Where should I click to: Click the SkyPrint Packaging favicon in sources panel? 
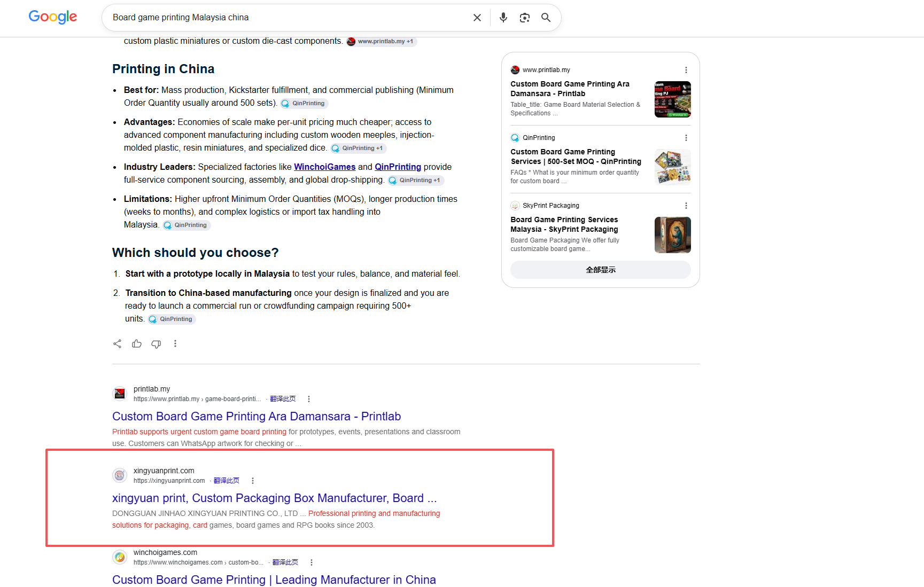pyautogui.click(x=515, y=206)
